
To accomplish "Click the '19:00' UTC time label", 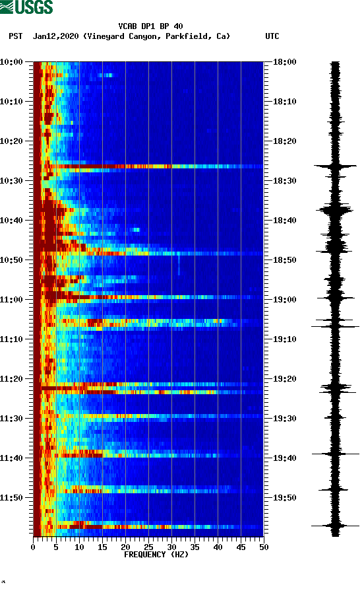I will coord(284,300).
